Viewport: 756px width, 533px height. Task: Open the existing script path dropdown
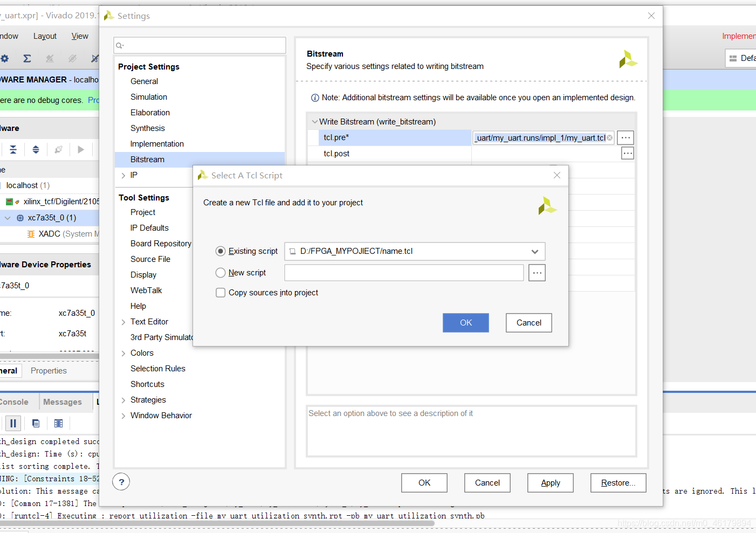(534, 251)
